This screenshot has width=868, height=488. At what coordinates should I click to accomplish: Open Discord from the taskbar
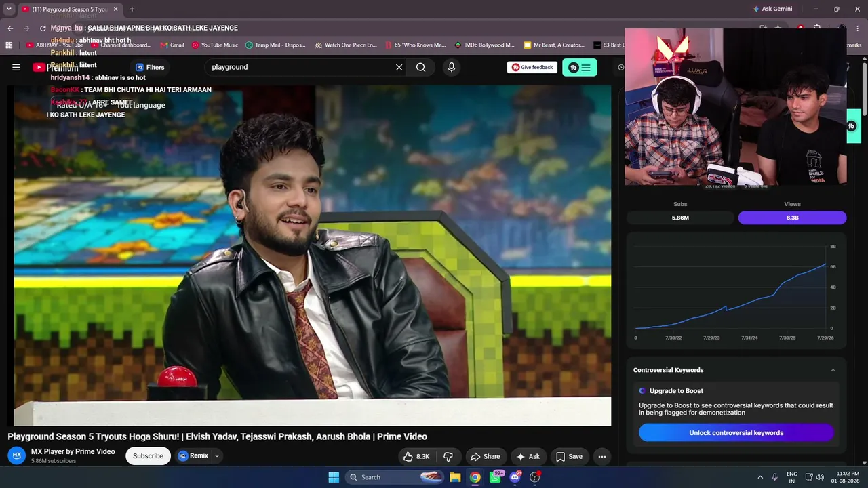515,477
